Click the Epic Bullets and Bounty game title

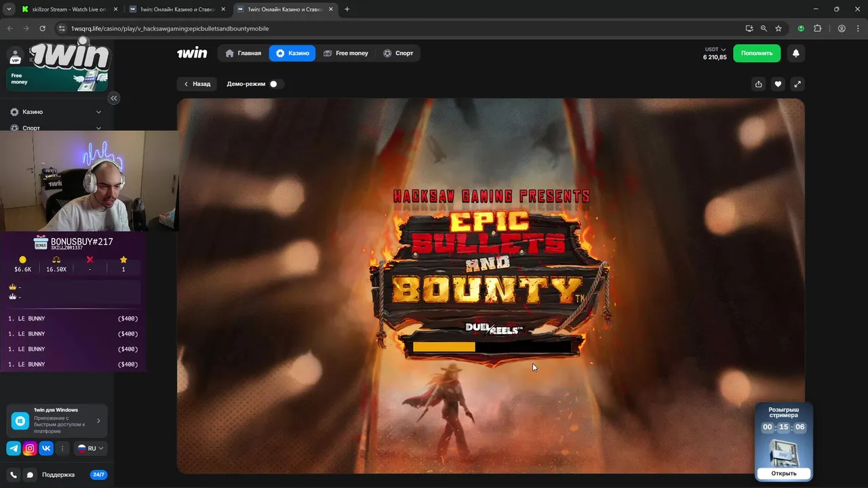(489, 260)
